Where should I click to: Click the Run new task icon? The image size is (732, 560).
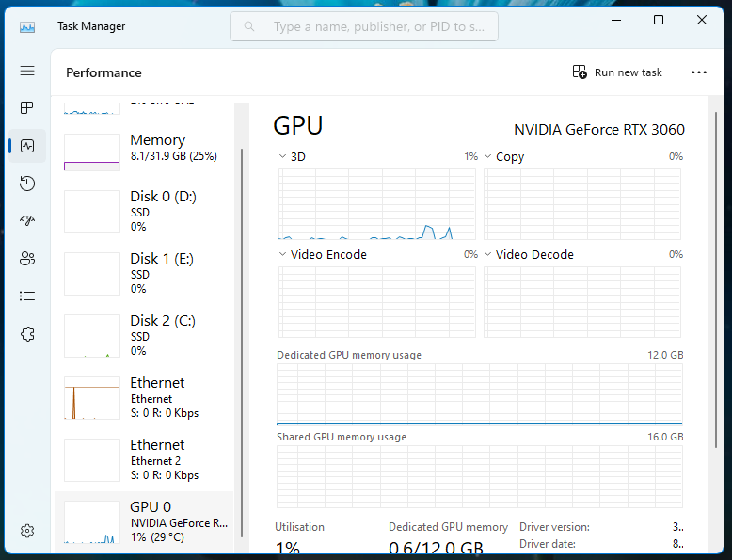[580, 72]
